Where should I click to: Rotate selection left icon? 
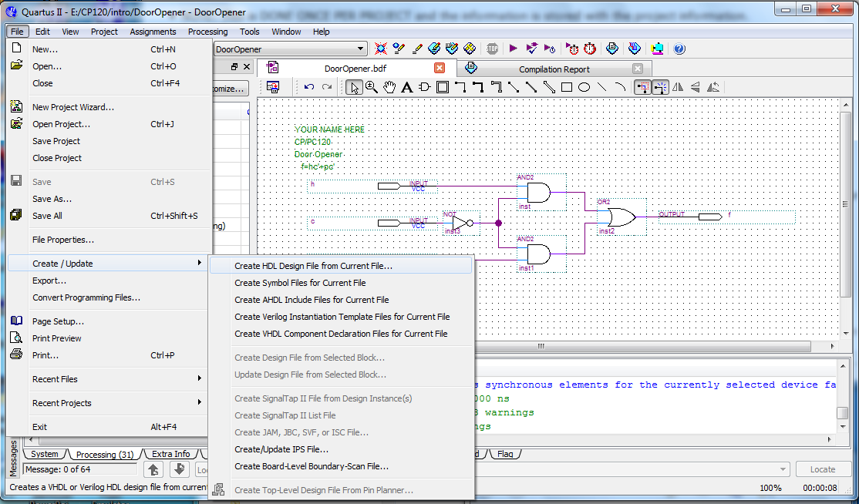pos(713,87)
